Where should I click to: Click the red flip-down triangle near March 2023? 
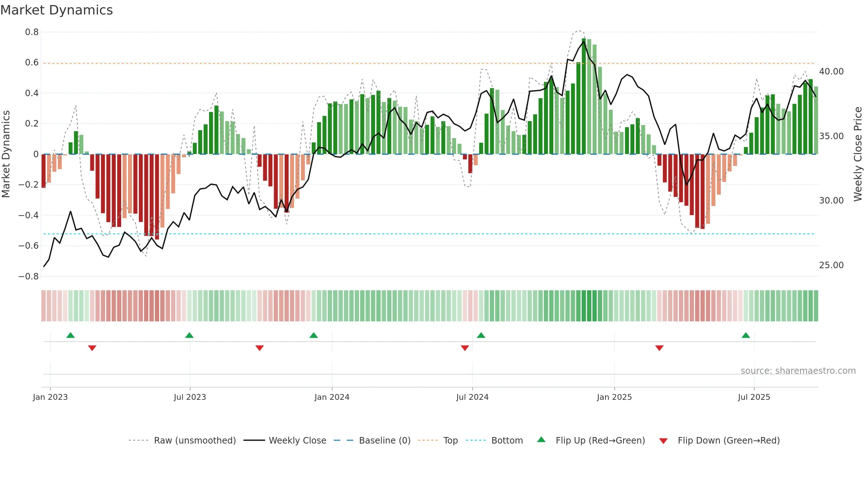[x=92, y=348]
